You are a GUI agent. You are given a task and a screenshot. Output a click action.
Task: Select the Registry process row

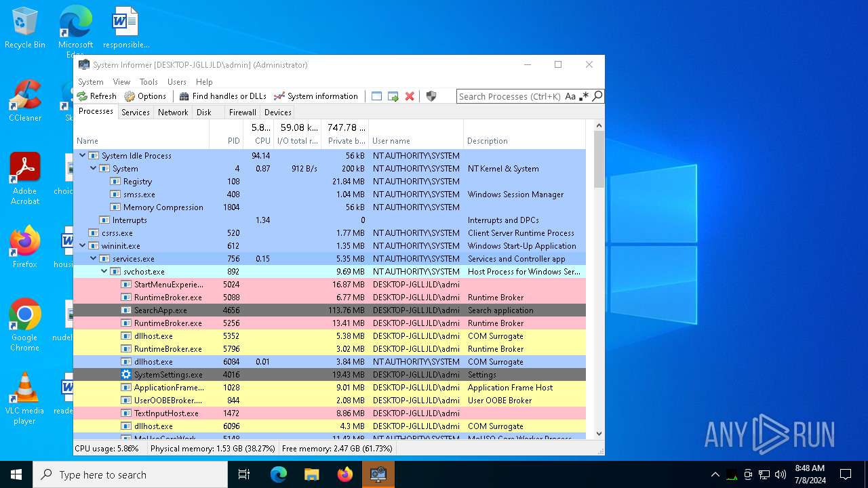tap(330, 182)
